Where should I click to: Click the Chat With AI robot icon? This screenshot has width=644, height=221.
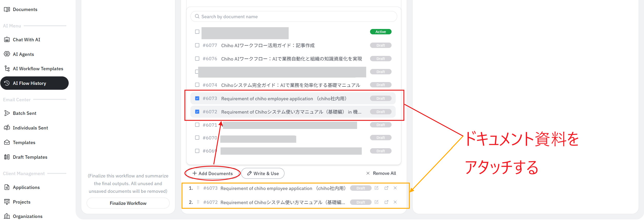click(x=7, y=40)
